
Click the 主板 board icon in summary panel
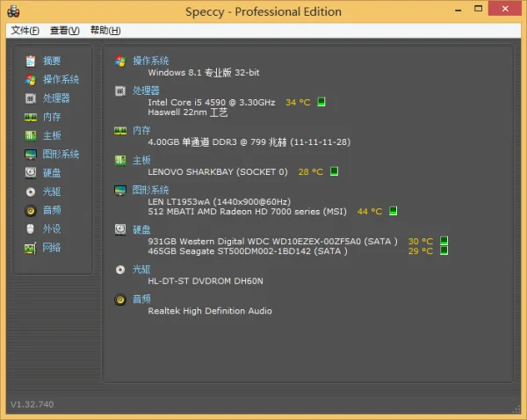pyautogui.click(x=120, y=161)
